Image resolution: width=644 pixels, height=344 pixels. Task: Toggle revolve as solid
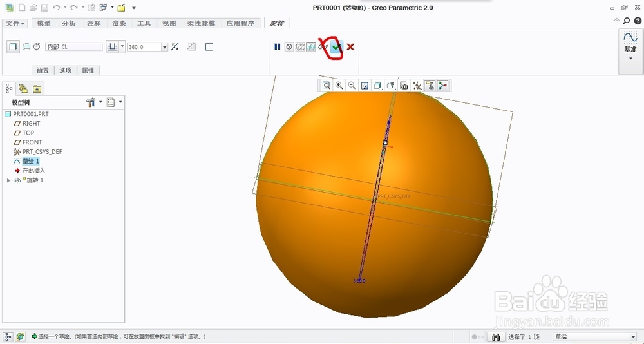coord(13,47)
